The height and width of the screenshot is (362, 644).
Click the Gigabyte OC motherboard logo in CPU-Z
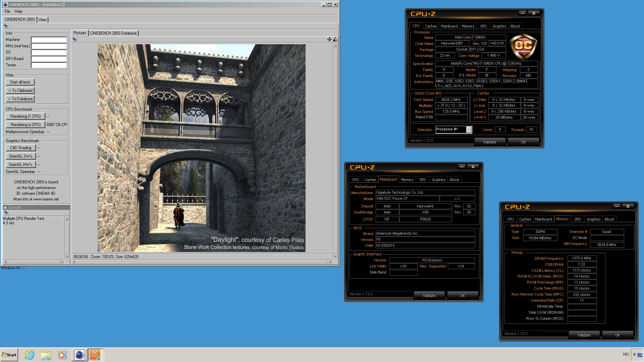[x=523, y=47]
